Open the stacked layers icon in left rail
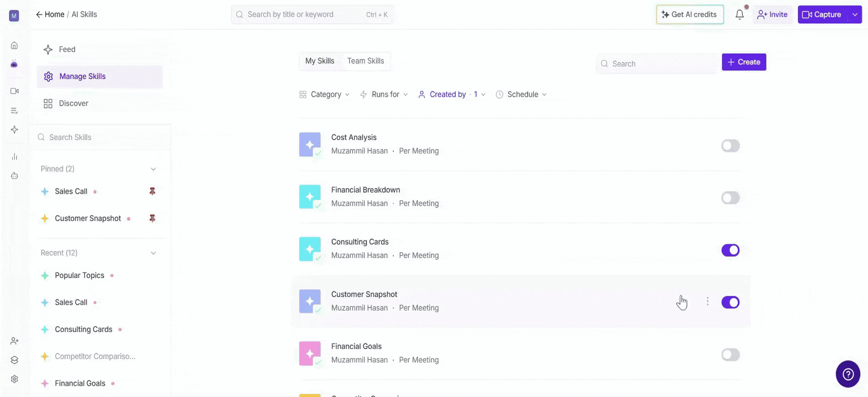Screen dimensions: 868x397 [x=14, y=360]
